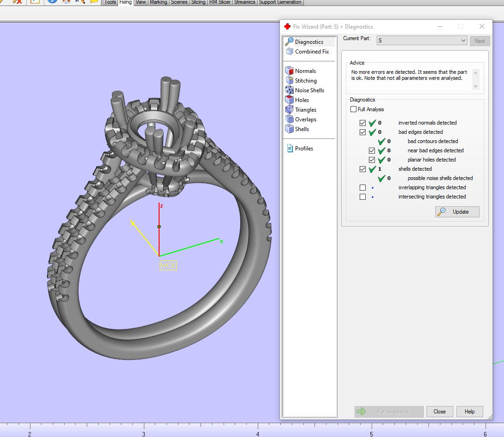
Task: Open Profiles in the Fix Wizard
Action: tap(303, 149)
